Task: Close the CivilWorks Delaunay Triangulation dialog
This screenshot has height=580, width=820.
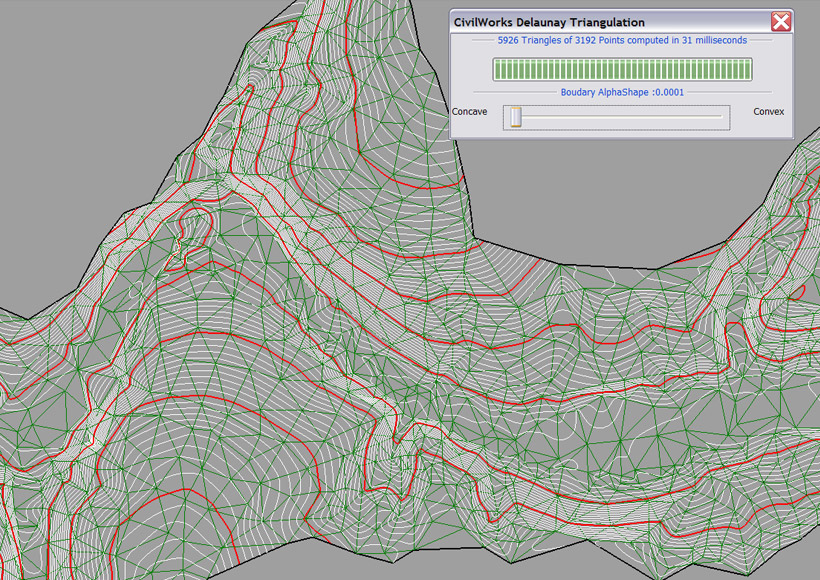Action: tap(781, 21)
